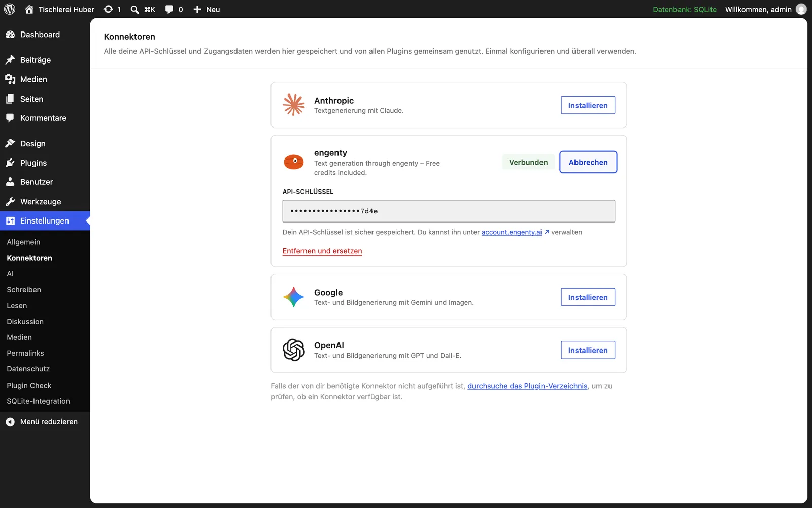Open comments bubble in admin bar
Image resolution: width=812 pixels, height=508 pixels.
point(174,9)
